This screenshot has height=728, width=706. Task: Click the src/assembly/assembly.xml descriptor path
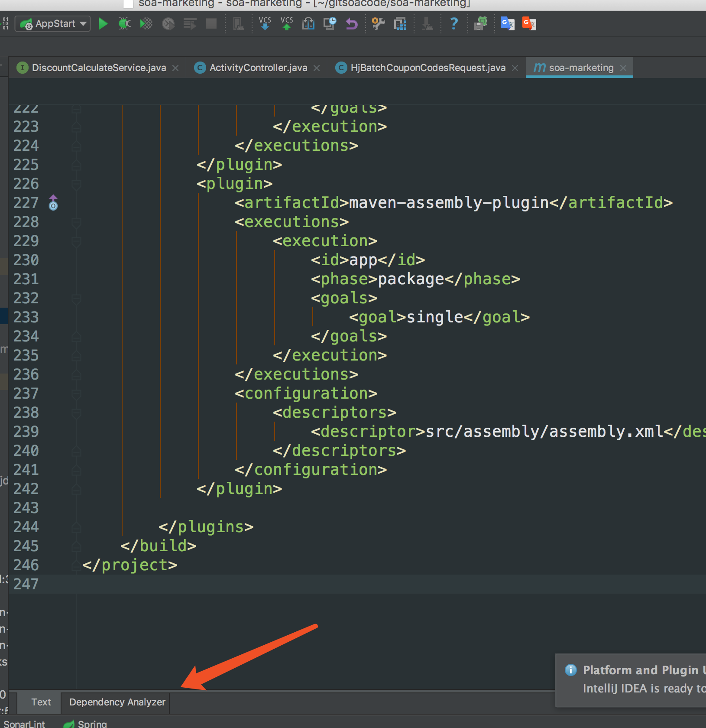[x=544, y=432]
